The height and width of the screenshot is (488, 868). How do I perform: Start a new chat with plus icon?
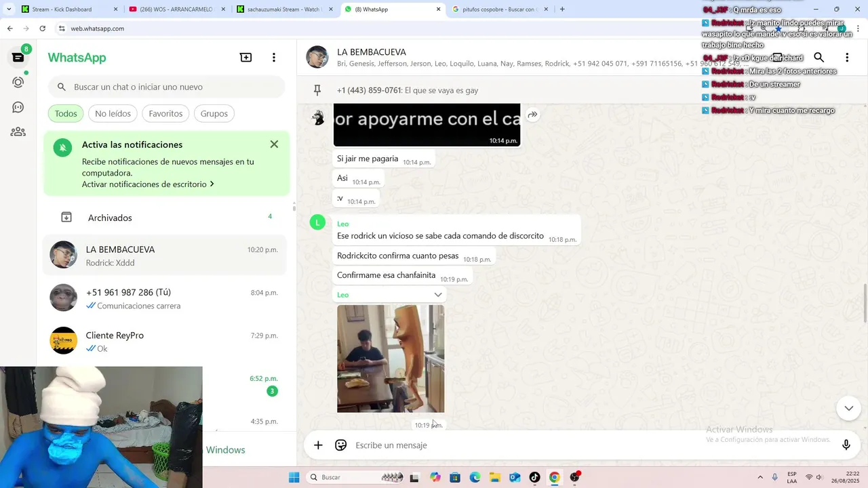246,58
